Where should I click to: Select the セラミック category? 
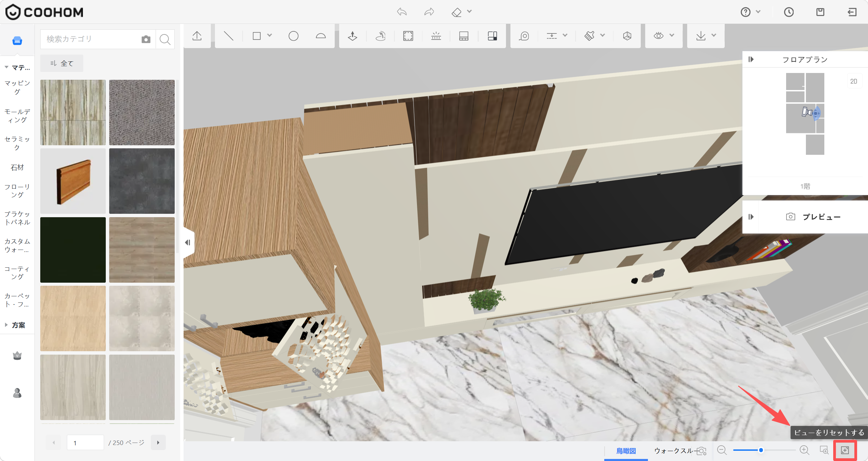[x=17, y=143]
